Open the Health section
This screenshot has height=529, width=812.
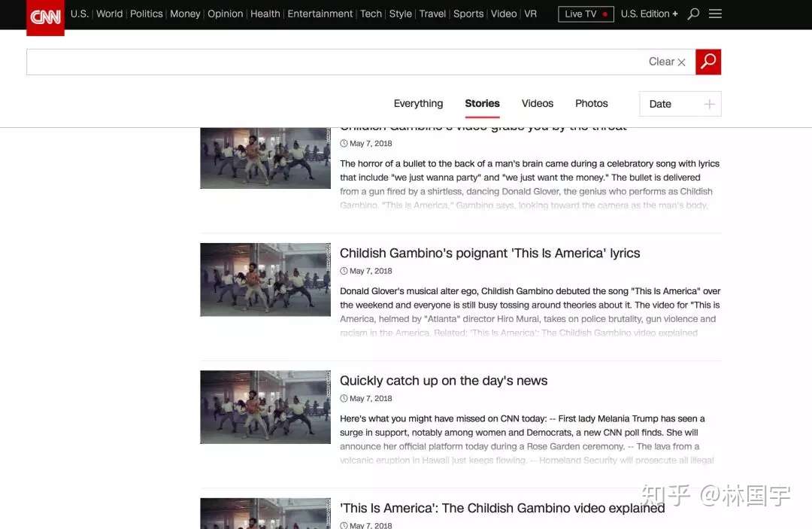[265, 14]
